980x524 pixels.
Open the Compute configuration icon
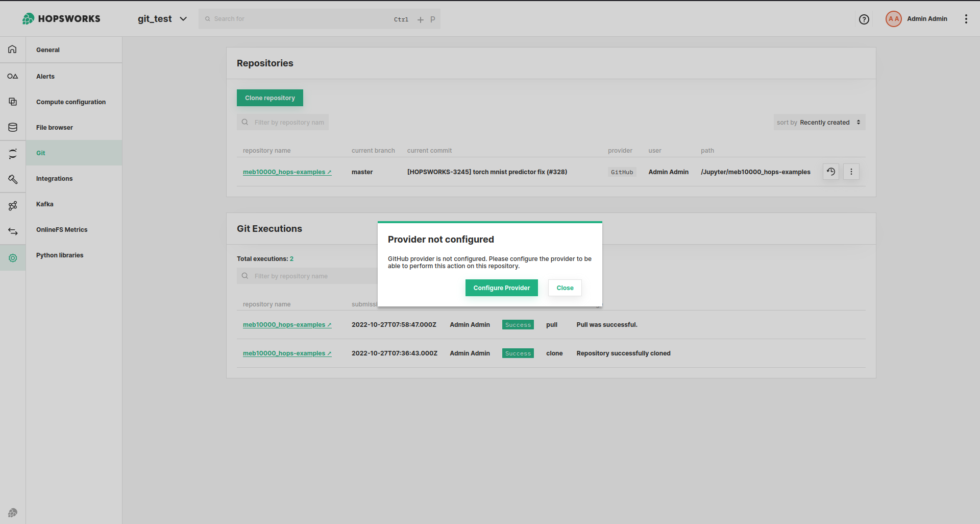(x=12, y=102)
